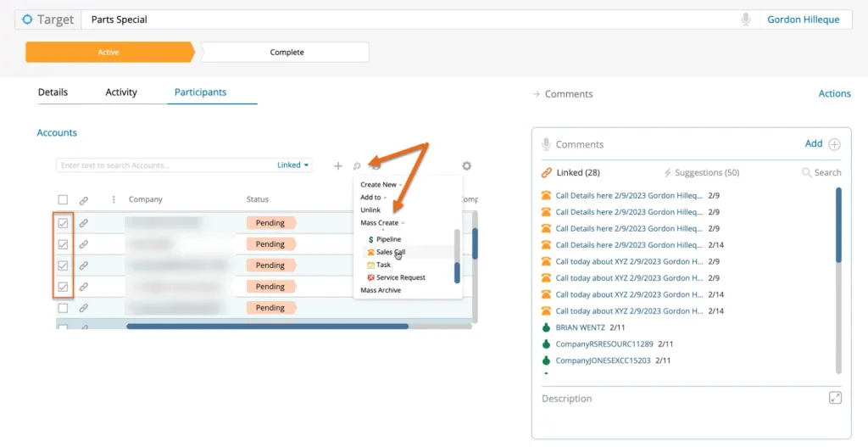Open the Linked filter dropdown

coord(293,165)
